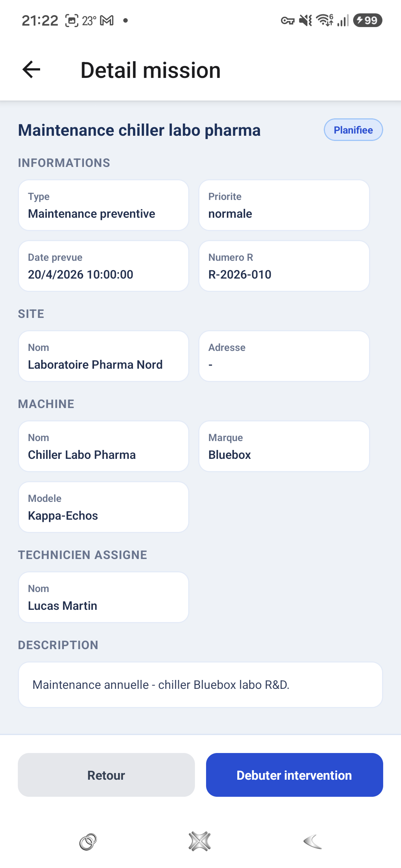This screenshot has width=401, height=868.
Task: Tap the VPN key status icon
Action: [287, 21]
